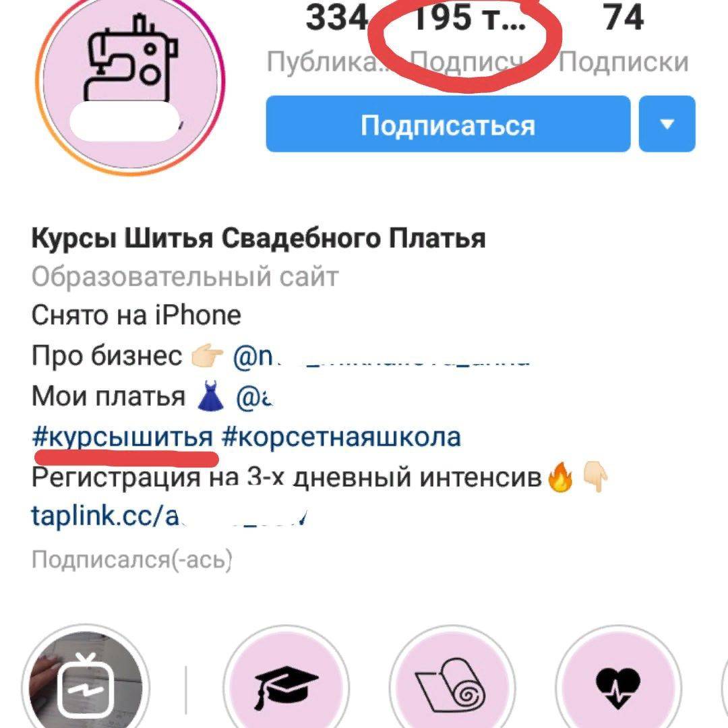728x728 pixels.
Task: Open the 334 публикации count
Action: [x=336, y=37]
